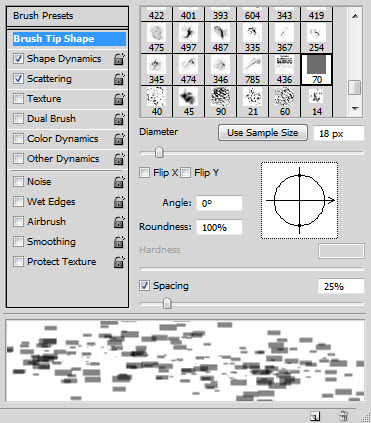Disable the Scattering checkbox

click(18, 79)
